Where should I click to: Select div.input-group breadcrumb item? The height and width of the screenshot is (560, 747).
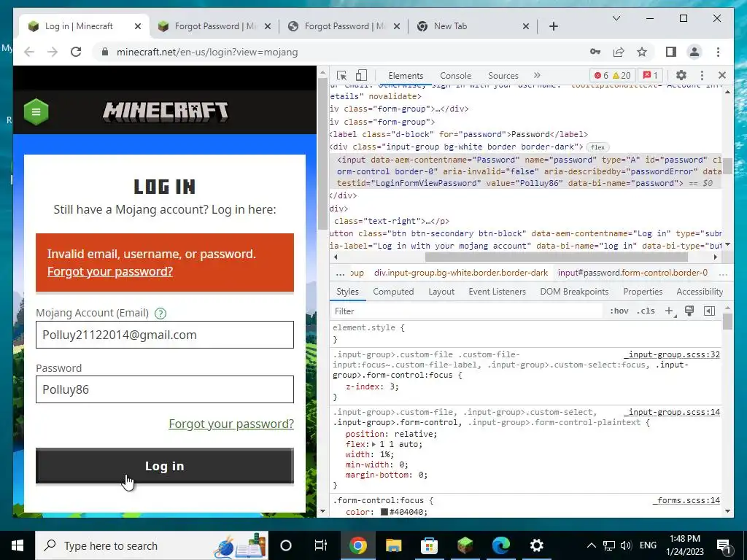coord(461,273)
